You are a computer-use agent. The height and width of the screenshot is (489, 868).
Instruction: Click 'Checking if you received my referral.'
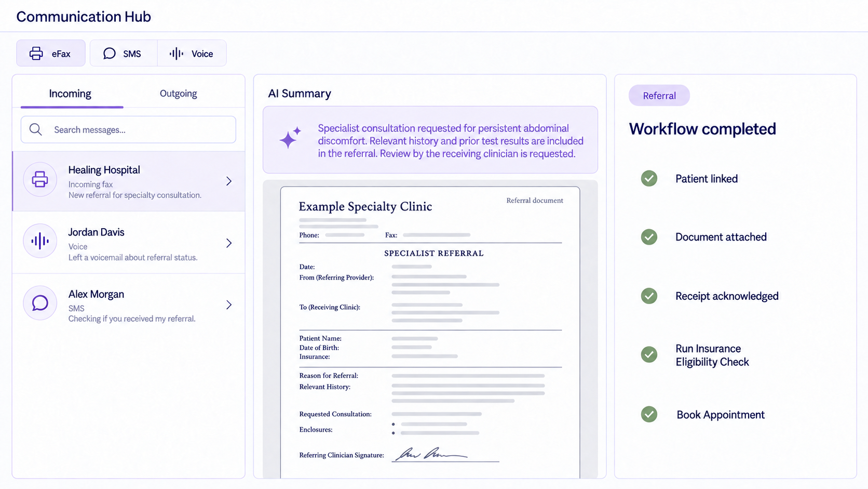coord(132,319)
